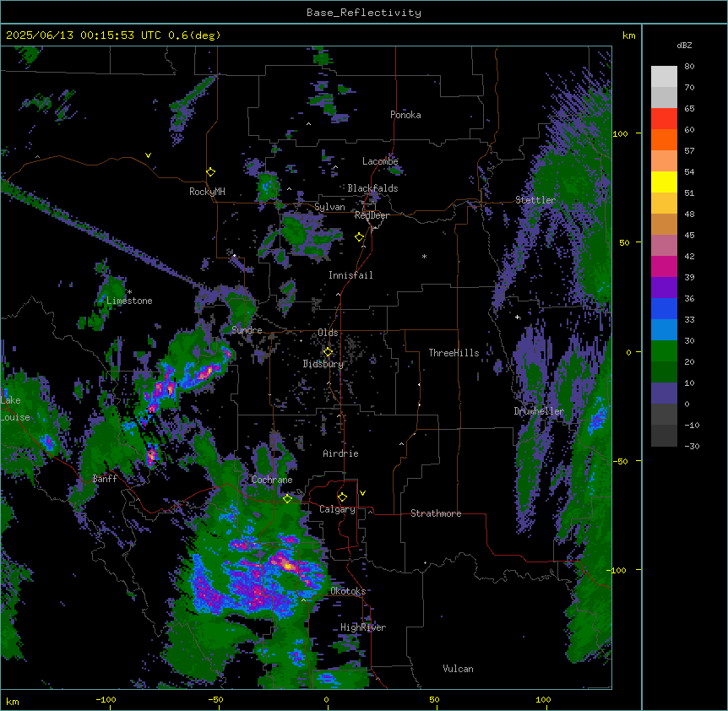Click the ThreeHills city label

point(454,353)
